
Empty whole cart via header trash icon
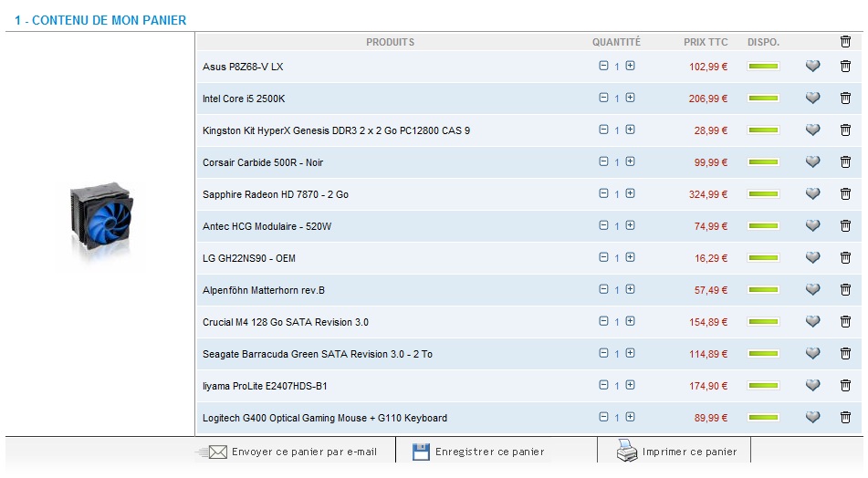tap(845, 41)
